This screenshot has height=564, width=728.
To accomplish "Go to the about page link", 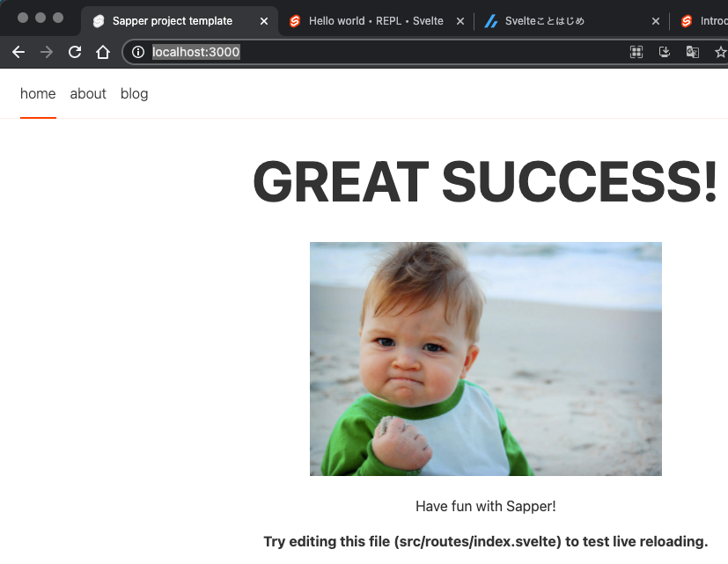I will [x=88, y=94].
